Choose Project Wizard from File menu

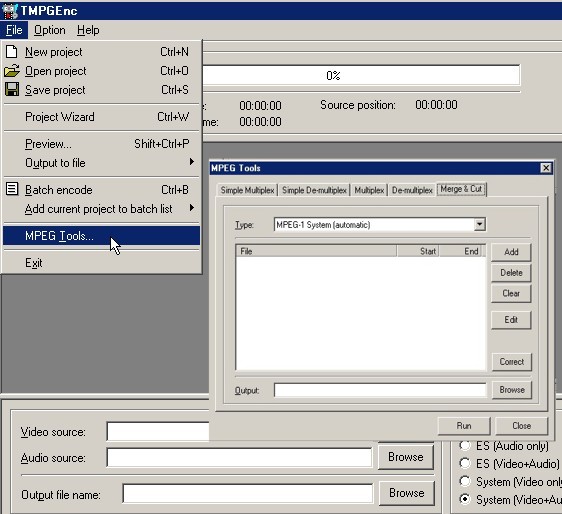101,117
